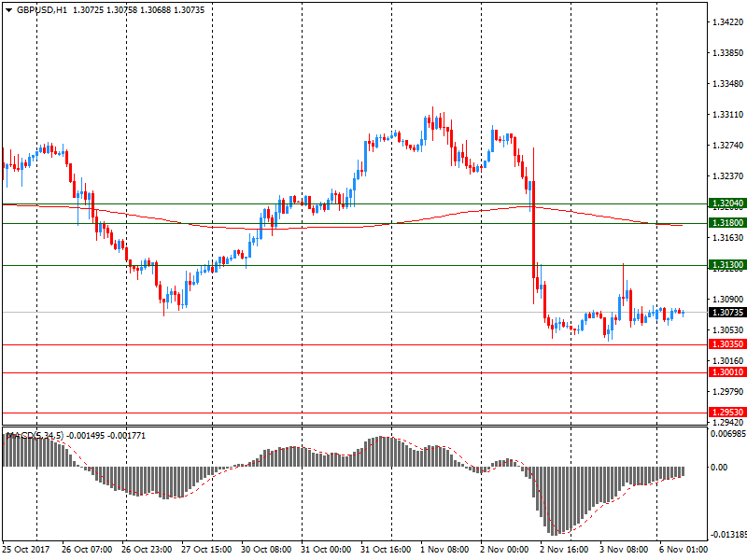The height and width of the screenshot is (560, 747).
Task: Select the current price label 1.30735
Action: [x=727, y=313]
